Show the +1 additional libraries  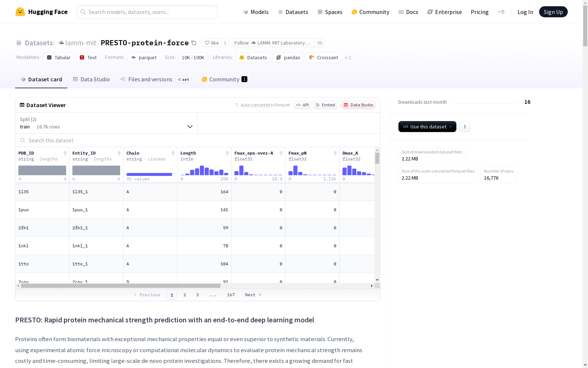348,58
